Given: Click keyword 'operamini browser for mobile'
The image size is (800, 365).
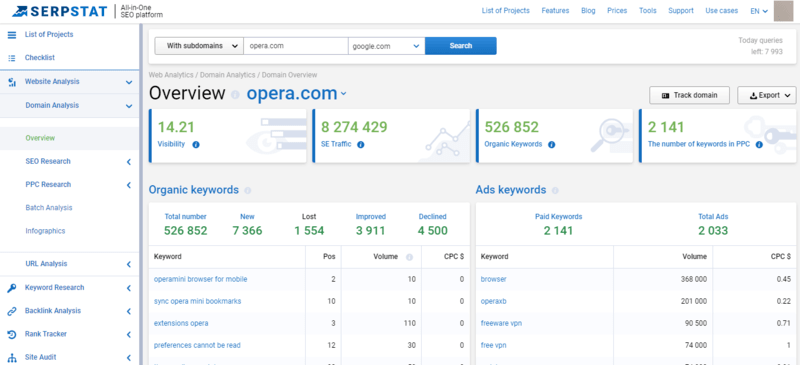Looking at the screenshot, I should [201, 280].
